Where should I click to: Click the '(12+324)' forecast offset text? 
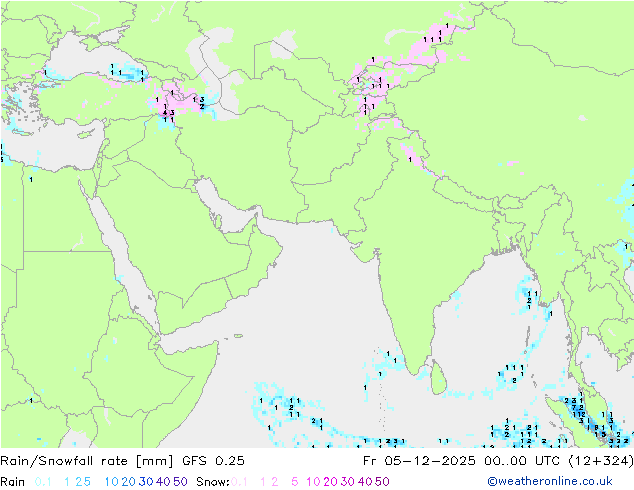[x=600, y=460]
